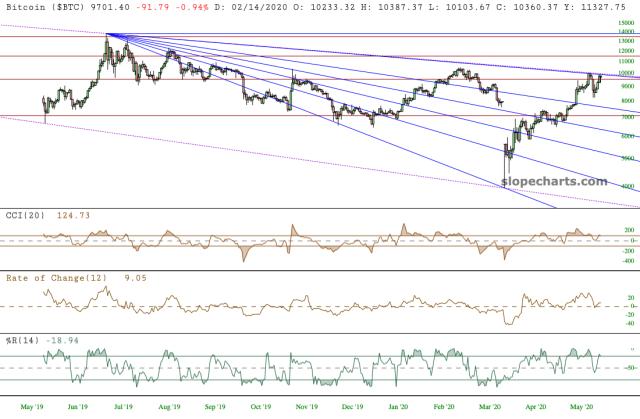Click the Mar '20 date axis label

[x=490, y=407]
